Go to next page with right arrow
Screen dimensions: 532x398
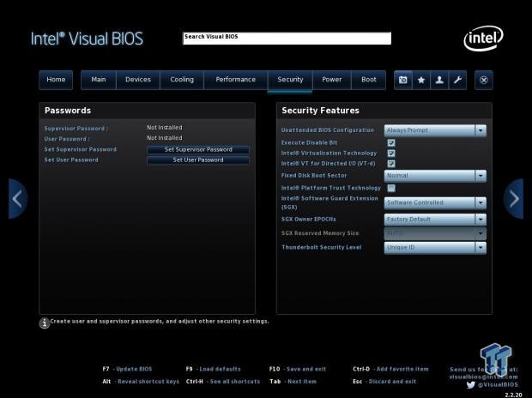514,199
